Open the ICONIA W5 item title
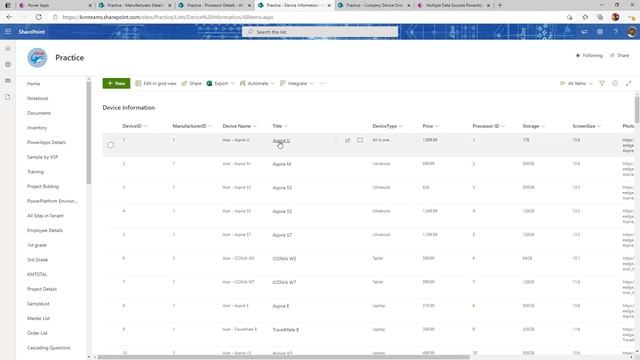The image size is (640, 360). pyautogui.click(x=284, y=259)
